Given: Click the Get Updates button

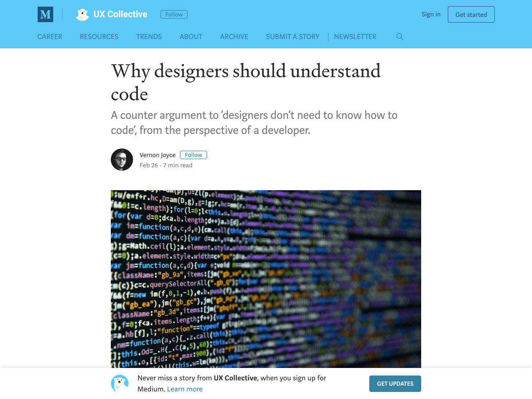Looking at the screenshot, I should (x=395, y=383).
